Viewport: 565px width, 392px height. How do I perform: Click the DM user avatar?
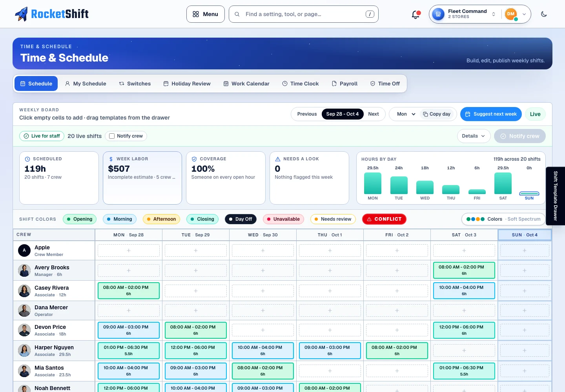tap(511, 14)
